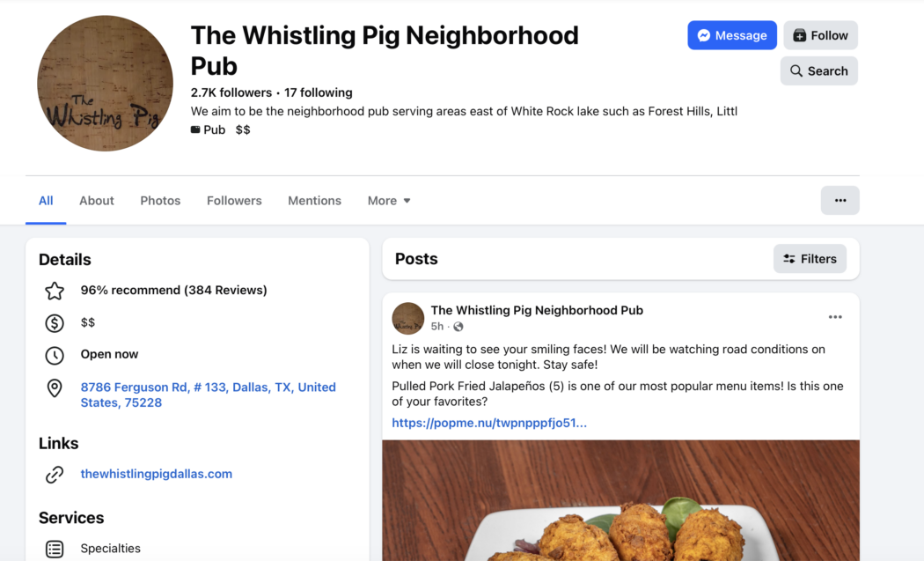The height and width of the screenshot is (561, 924).
Task: Click the Search button with magnifier
Action: click(x=818, y=70)
